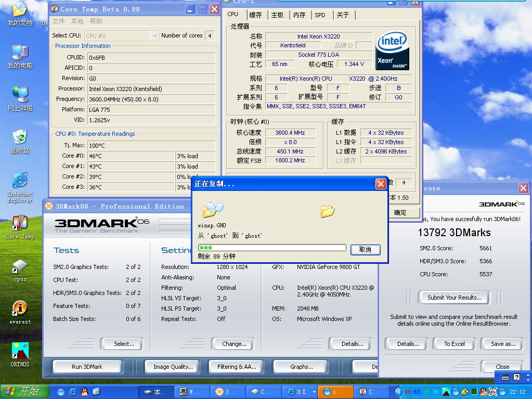Viewport: 532px width, 399px height.
Task: Click Run 3DMark button
Action: click(87, 366)
